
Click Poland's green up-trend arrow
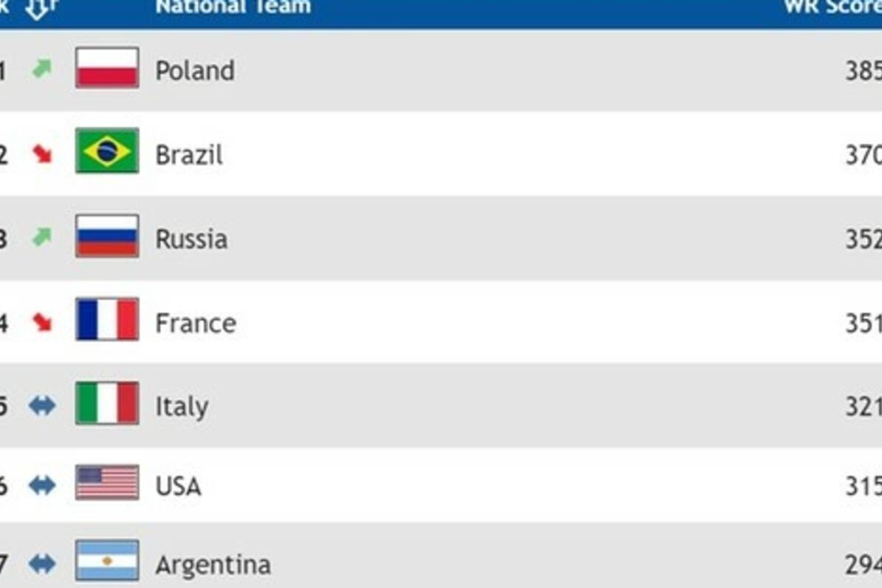42,69
